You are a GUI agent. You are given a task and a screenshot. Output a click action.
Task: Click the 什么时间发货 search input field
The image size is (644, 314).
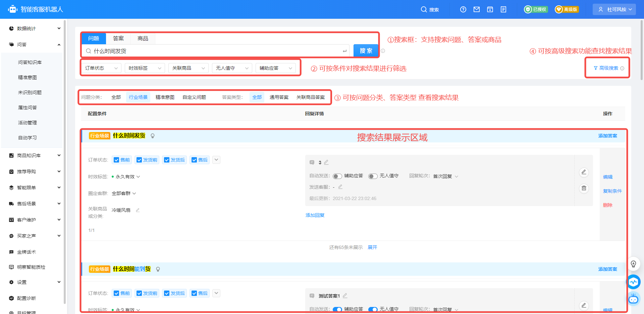pyautogui.click(x=216, y=51)
